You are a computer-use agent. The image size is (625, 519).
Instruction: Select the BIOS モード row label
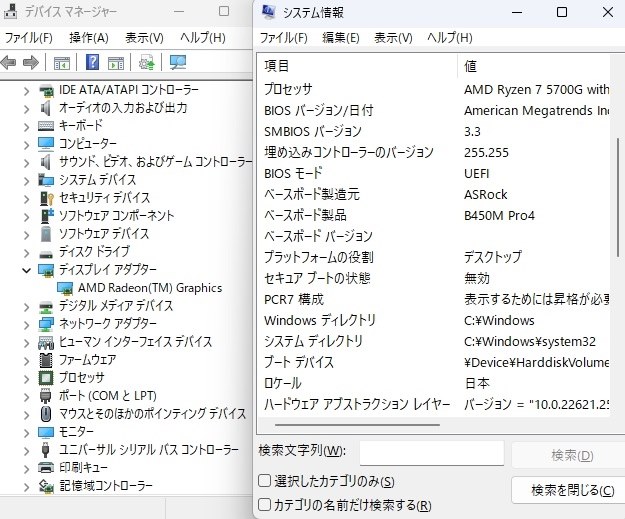coord(293,174)
